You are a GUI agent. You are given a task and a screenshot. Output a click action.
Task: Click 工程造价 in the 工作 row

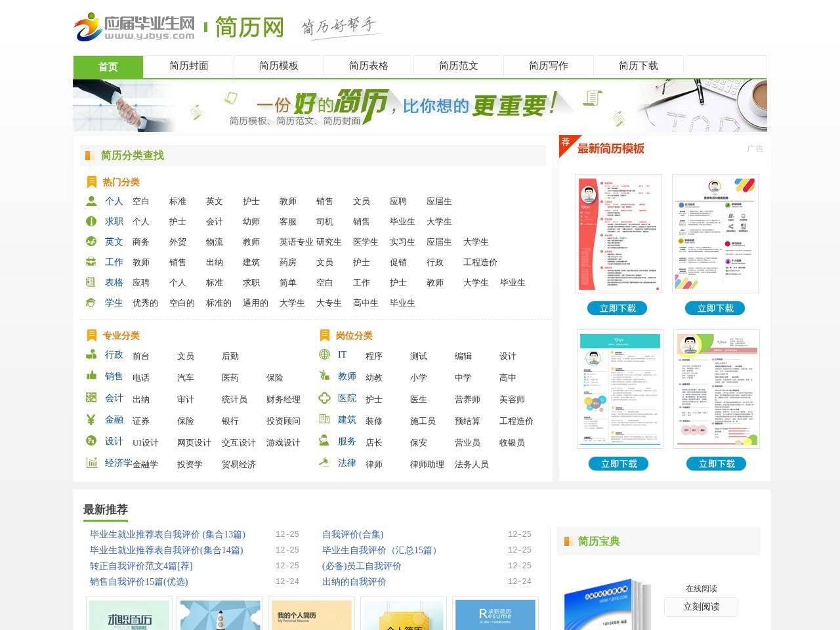coord(480,262)
